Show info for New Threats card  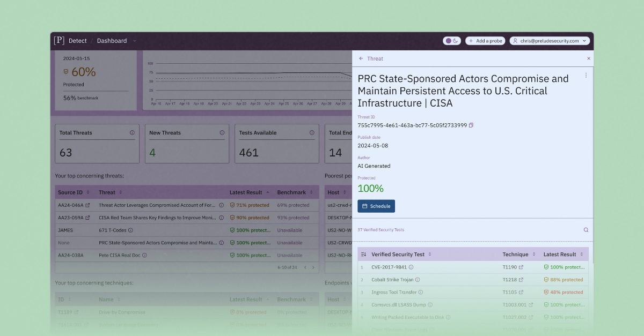(x=222, y=133)
